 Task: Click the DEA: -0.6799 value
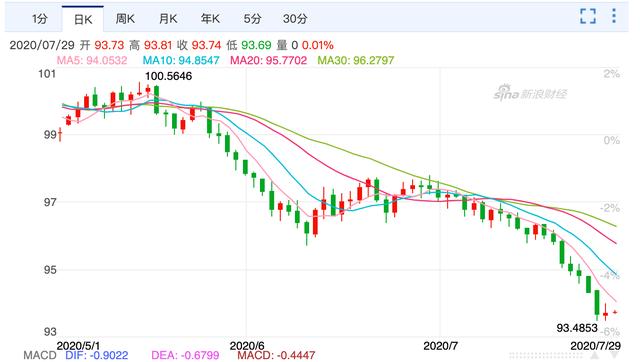[x=185, y=355]
